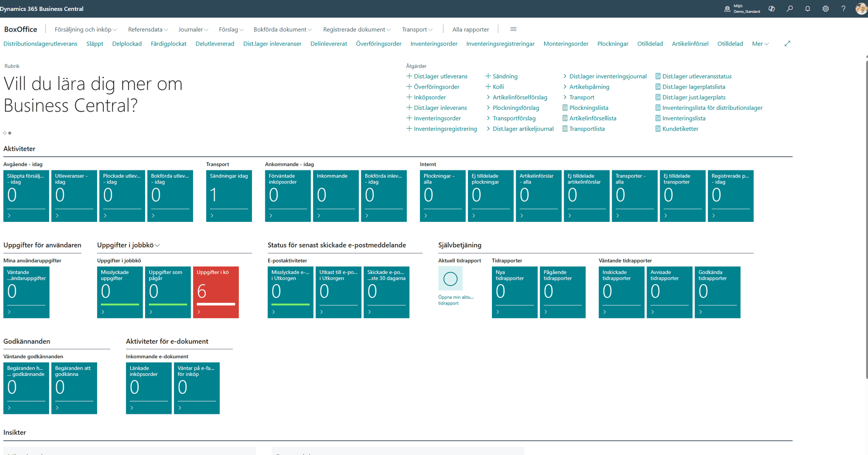Expand the Försäljning och inköp menu
Image resolution: width=868 pixels, height=455 pixels.
(x=86, y=29)
